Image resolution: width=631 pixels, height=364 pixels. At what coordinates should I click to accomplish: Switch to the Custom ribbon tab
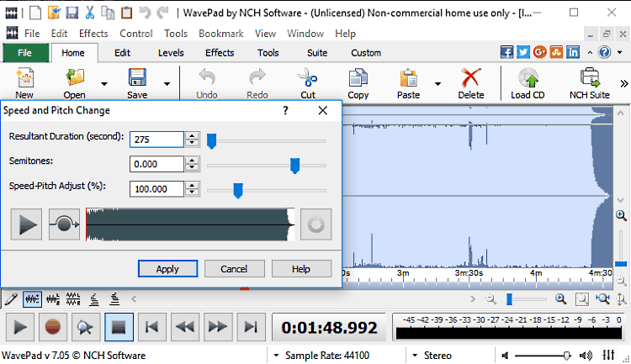366,53
